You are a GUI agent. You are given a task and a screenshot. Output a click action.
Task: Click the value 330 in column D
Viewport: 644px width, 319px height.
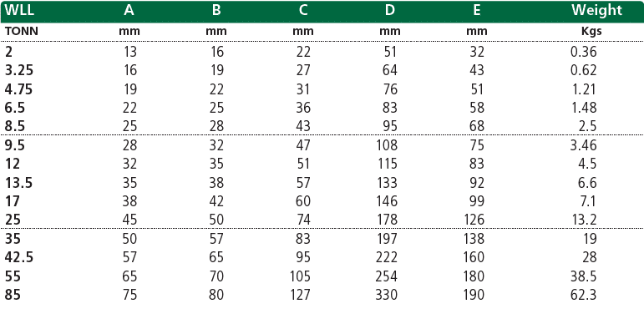[x=386, y=295]
